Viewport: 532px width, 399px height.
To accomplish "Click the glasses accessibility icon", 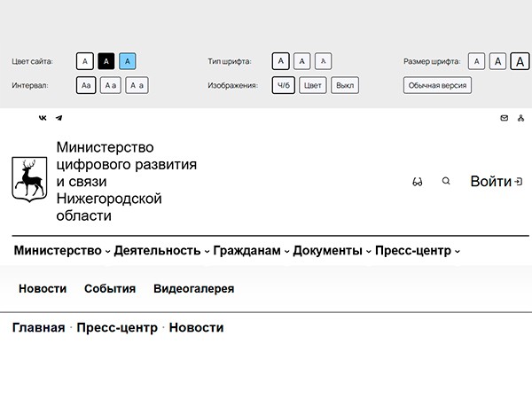I will point(418,182).
